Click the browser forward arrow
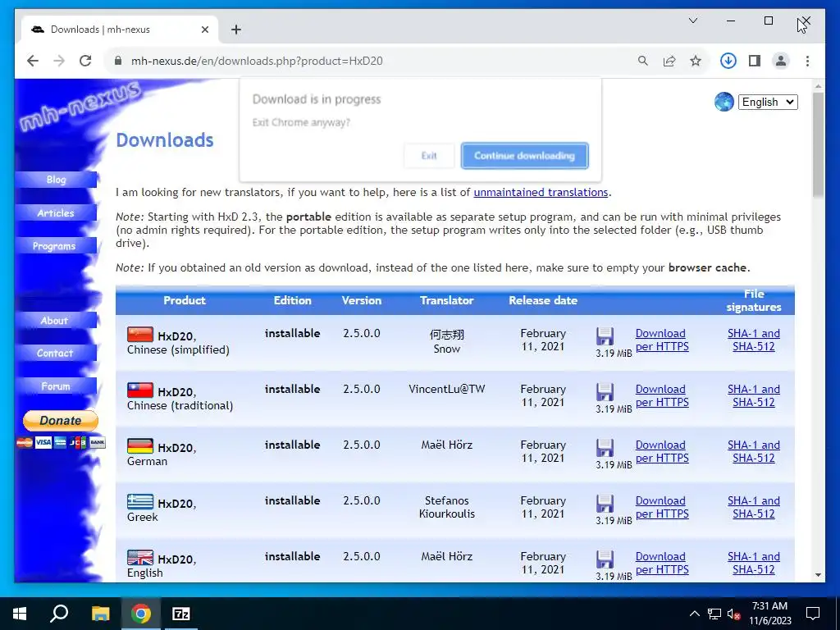The image size is (840, 630). click(59, 61)
